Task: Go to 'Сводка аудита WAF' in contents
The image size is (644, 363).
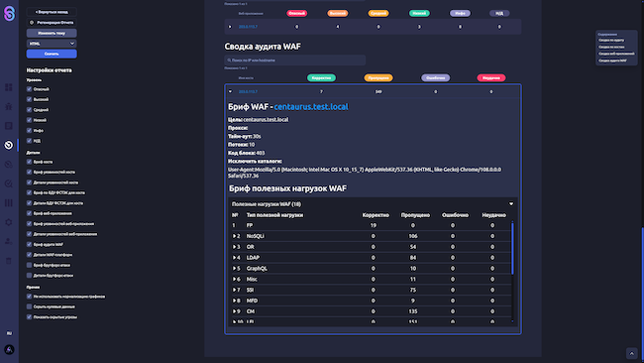Action: [612, 60]
